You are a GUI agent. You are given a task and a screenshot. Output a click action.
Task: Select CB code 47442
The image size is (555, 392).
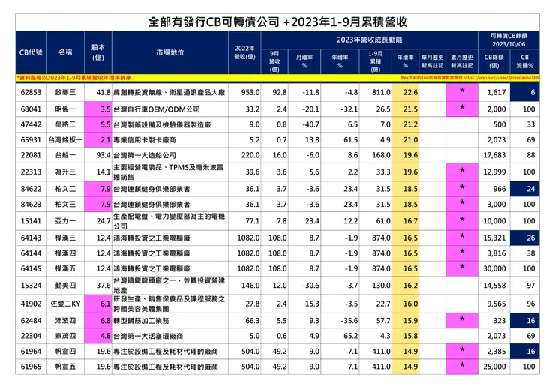point(31,124)
